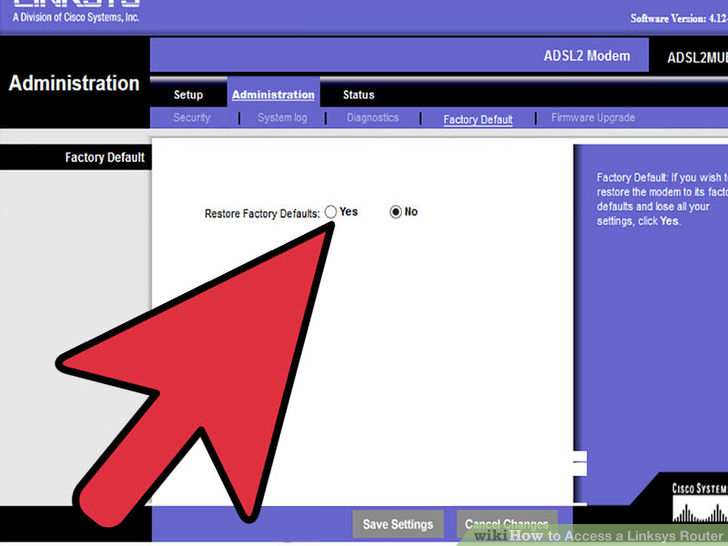This screenshot has width=728, height=546.
Task: Open the System log sub-tab
Action: [x=282, y=118]
